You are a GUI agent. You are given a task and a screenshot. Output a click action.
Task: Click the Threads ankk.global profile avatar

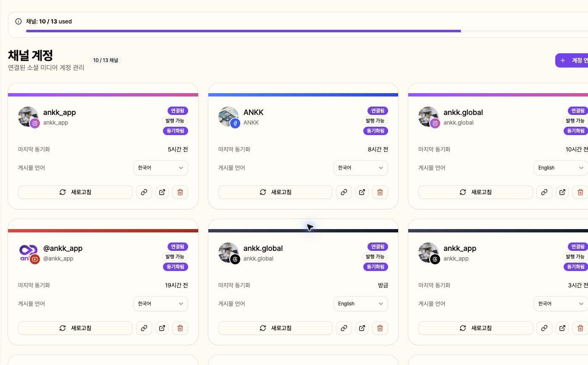coord(228,253)
